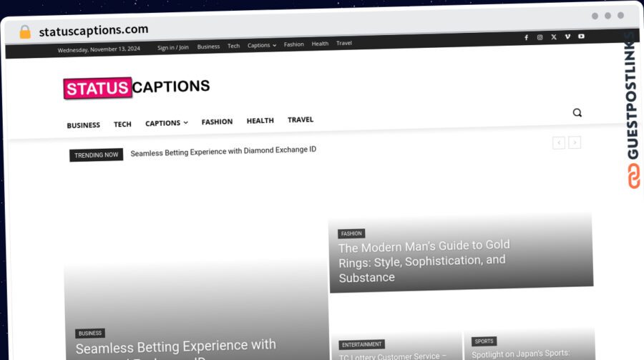Open HEALTH in main navigation

point(260,120)
